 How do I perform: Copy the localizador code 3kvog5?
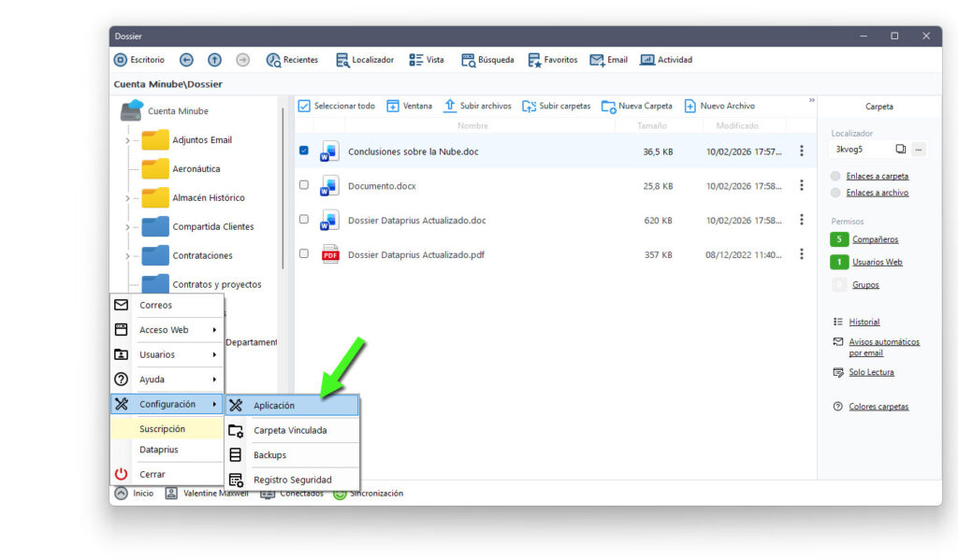(x=901, y=149)
